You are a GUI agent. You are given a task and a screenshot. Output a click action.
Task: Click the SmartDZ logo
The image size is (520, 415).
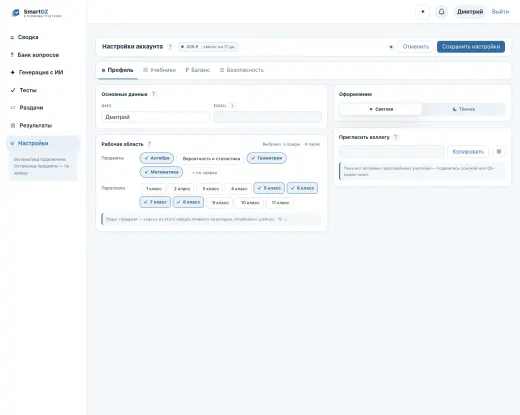pos(36,13)
